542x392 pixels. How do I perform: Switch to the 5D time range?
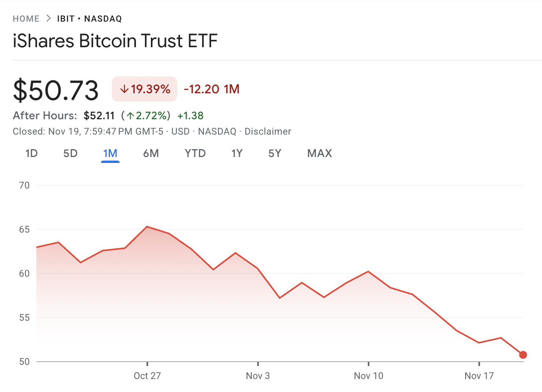(x=71, y=153)
